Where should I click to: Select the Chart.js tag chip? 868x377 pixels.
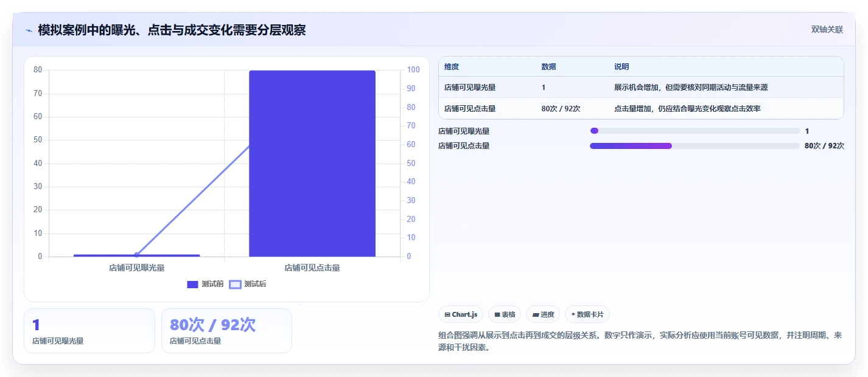461,314
